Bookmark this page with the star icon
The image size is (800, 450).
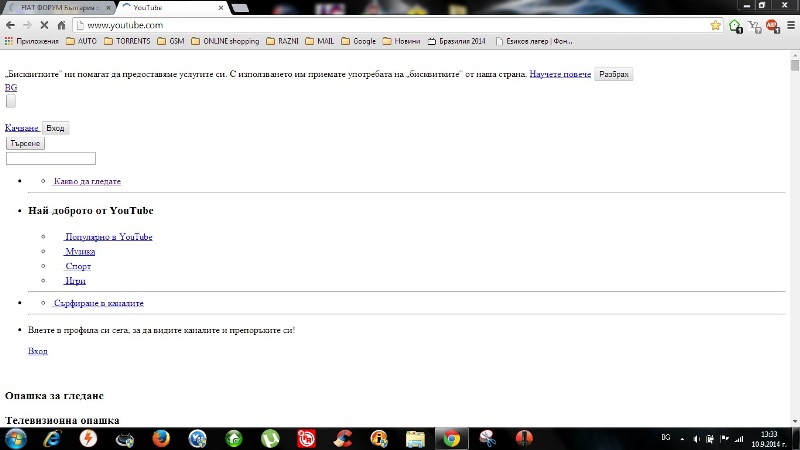pyautogui.click(x=716, y=25)
